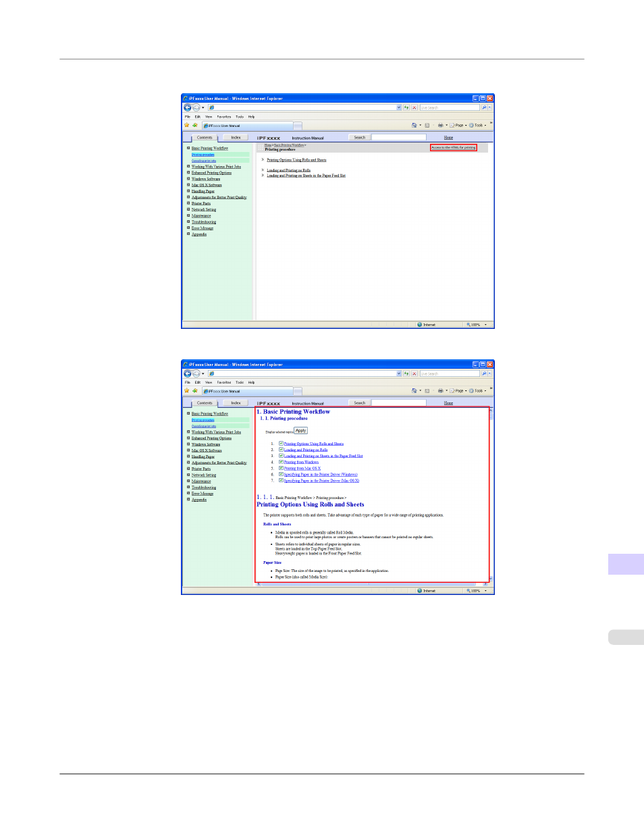Click red Stop icon in lower window
The height and width of the screenshot is (834, 644).
click(414, 373)
